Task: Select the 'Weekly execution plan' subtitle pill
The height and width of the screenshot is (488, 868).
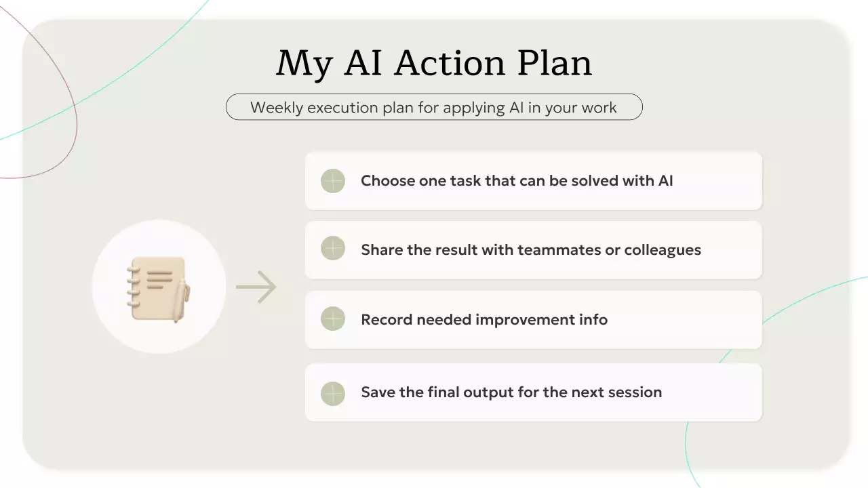Action: pyautogui.click(x=433, y=107)
